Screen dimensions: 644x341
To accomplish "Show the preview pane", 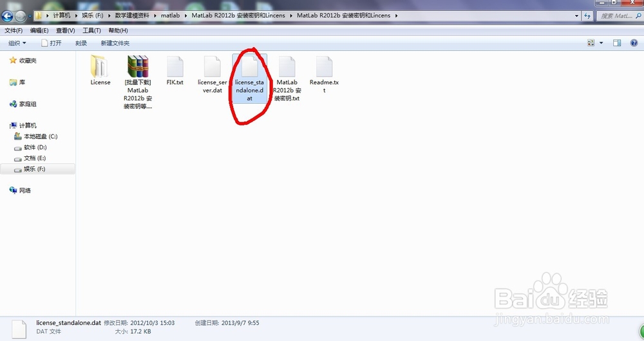I will [x=617, y=42].
